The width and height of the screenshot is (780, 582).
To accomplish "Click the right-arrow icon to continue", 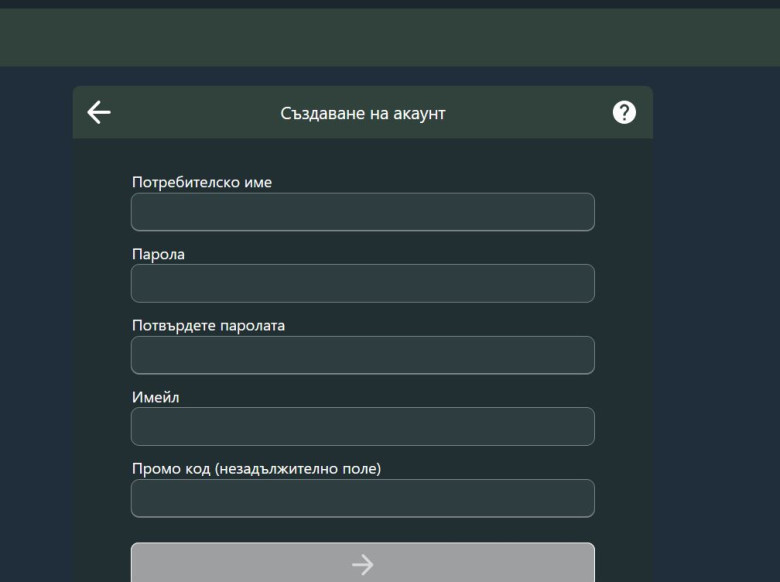I will click(362, 564).
